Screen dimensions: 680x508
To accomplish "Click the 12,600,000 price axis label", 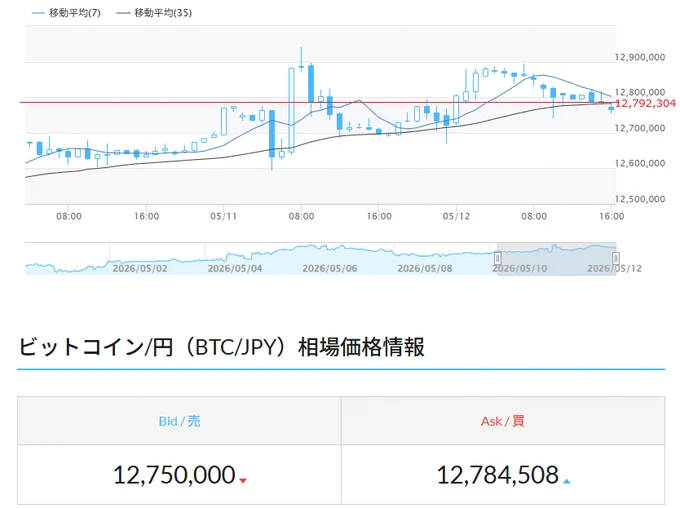I will tap(640, 163).
